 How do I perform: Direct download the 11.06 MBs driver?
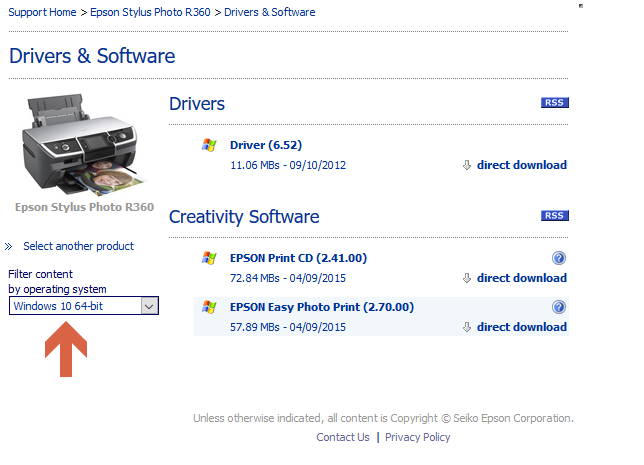522,165
